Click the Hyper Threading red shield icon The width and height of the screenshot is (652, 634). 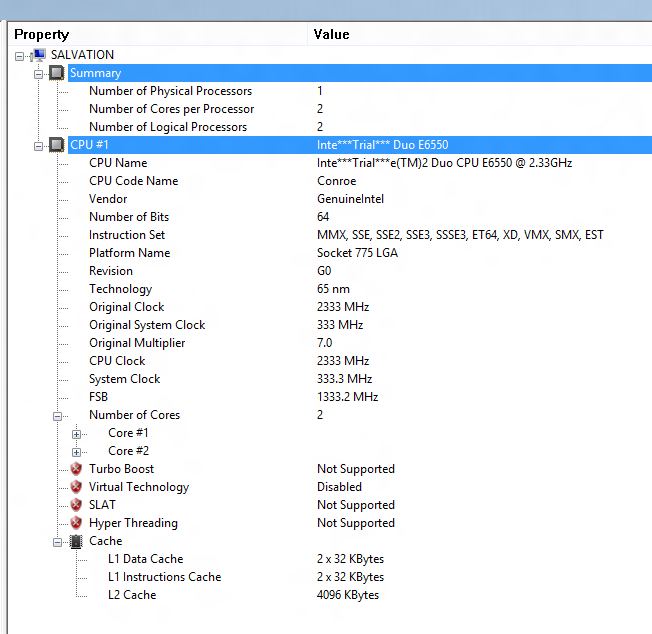point(76,523)
